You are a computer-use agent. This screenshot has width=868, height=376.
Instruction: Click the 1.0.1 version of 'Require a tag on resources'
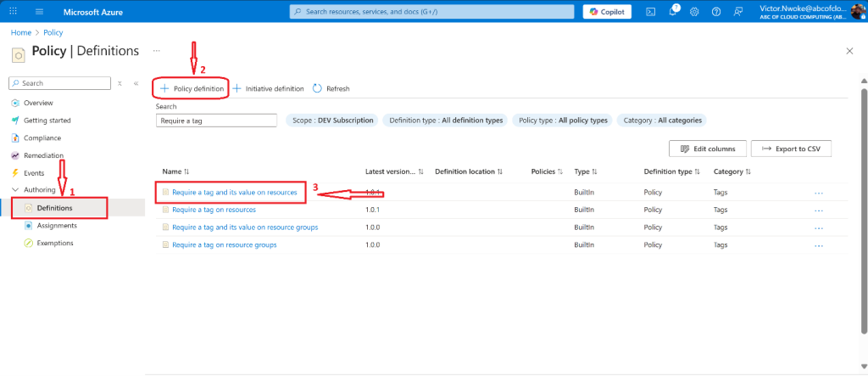coord(373,210)
